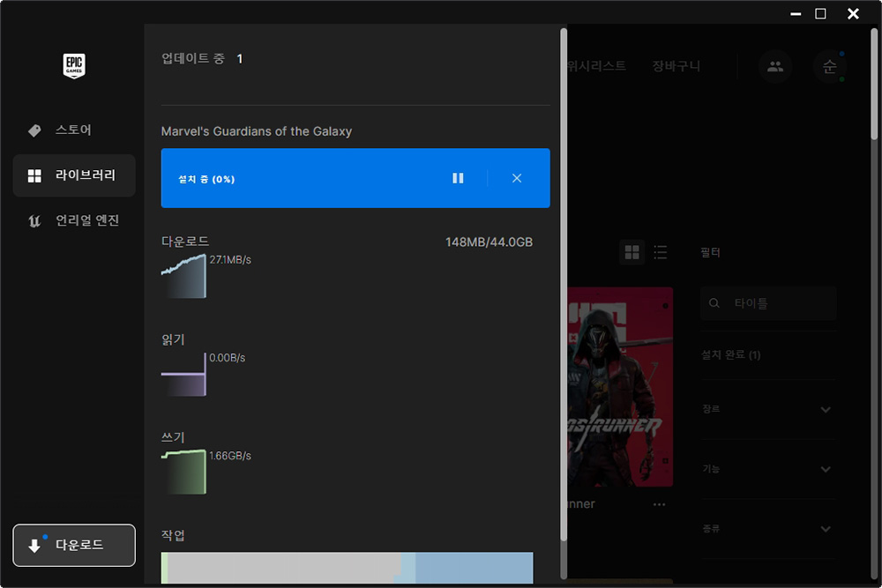The image size is (882, 588).
Task: Click the Marvel's Guardians of the Galaxy title
Action: click(257, 131)
